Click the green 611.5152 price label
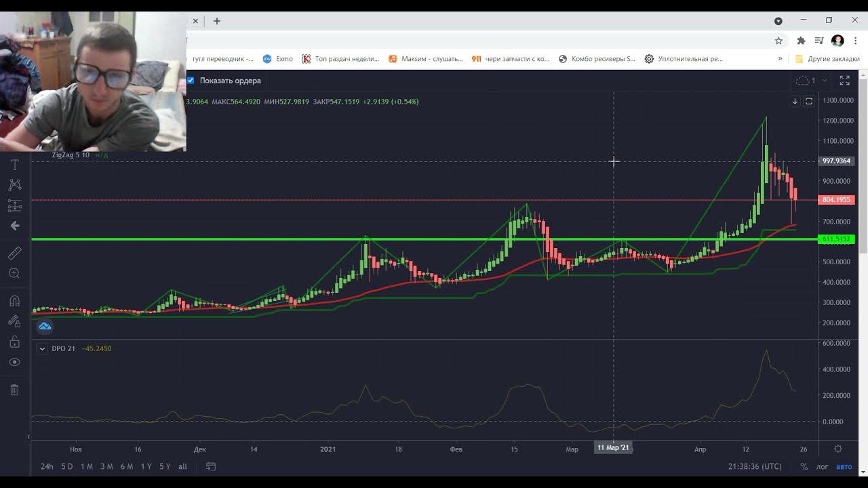Screen dimensions: 868x488 (x=837, y=239)
